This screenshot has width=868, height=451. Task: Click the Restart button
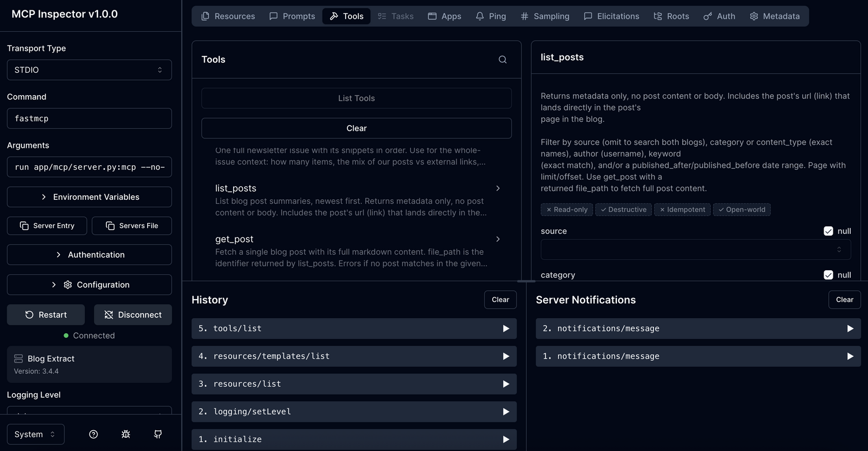click(46, 315)
